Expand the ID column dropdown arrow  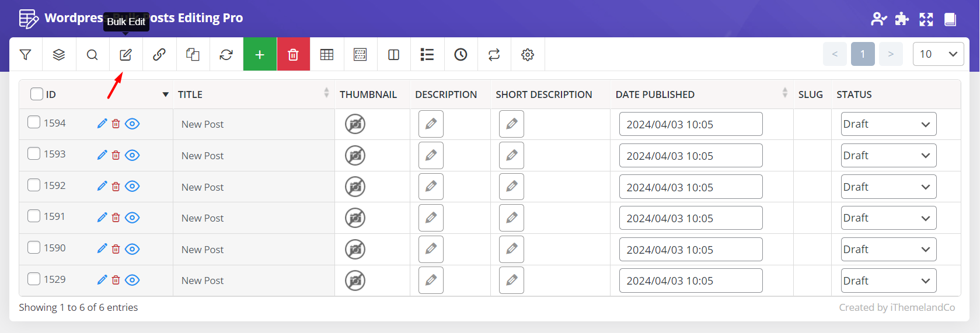point(165,94)
